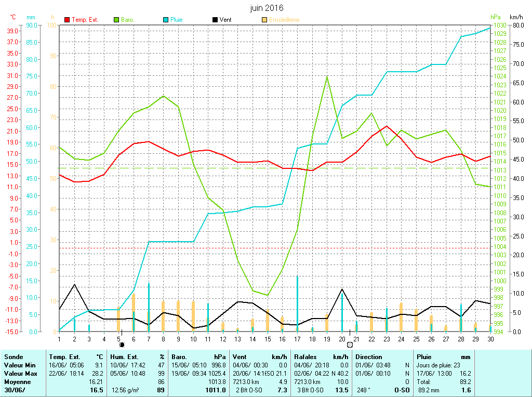This screenshot has height=397, width=532.
Task: Select the 'Sonde' label in the table
Action: point(13,357)
